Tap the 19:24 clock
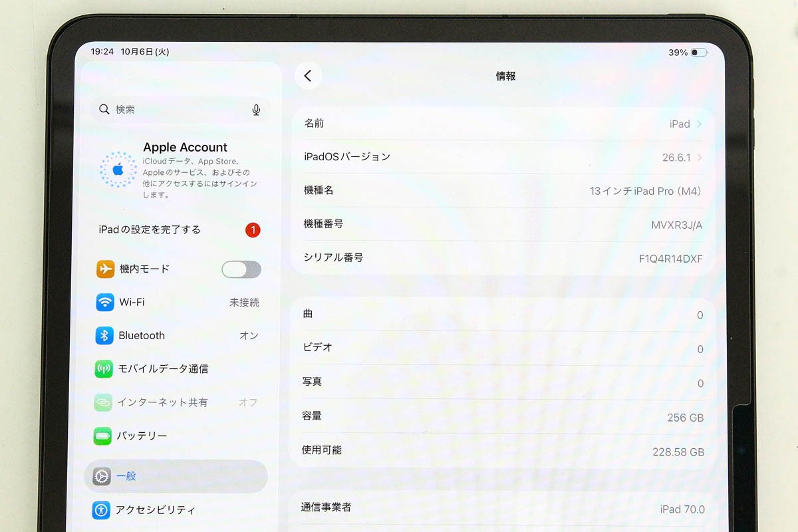 click(x=102, y=51)
